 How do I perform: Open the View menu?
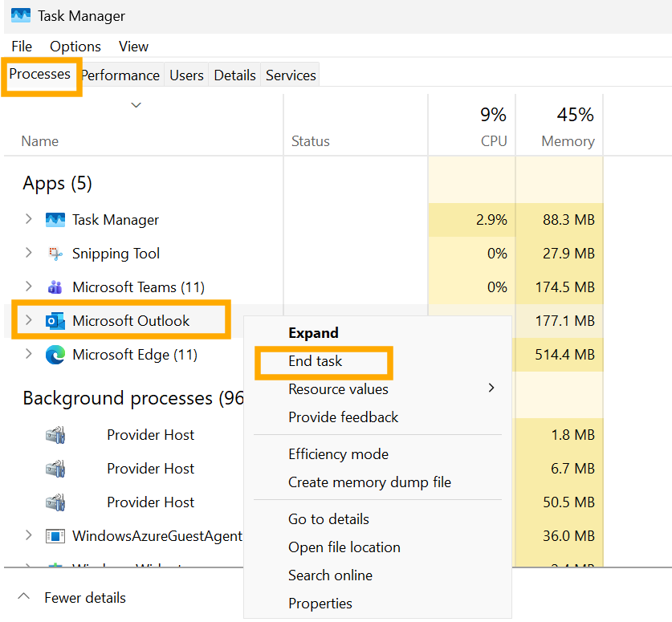(134, 47)
